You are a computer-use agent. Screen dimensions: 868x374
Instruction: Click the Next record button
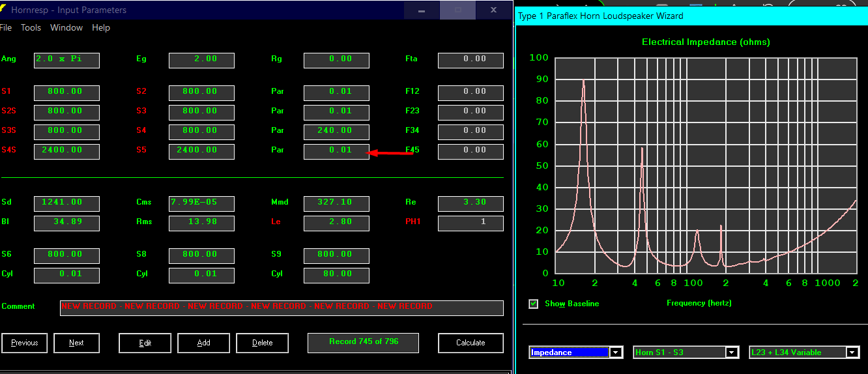76,343
